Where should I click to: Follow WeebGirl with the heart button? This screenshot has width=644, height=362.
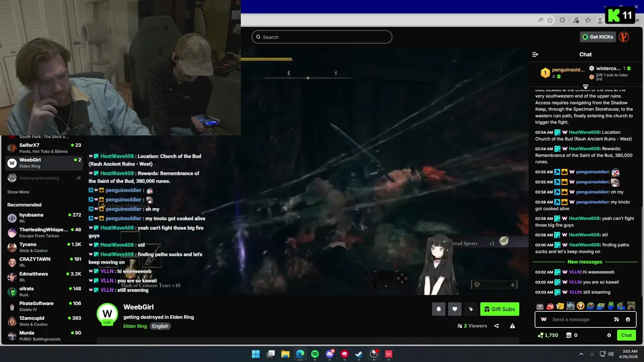[x=454, y=309]
